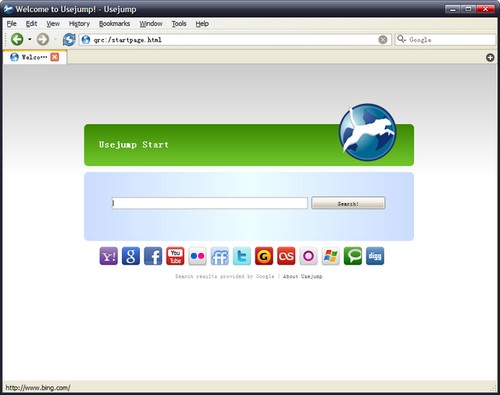Click the grey Forward arrow button

[43, 39]
